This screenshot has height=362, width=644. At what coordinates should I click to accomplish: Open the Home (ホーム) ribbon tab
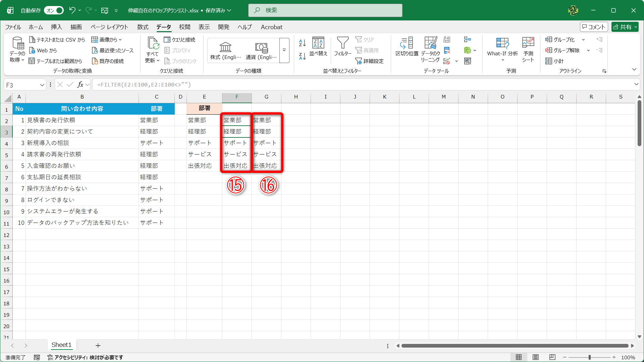pos(36,27)
